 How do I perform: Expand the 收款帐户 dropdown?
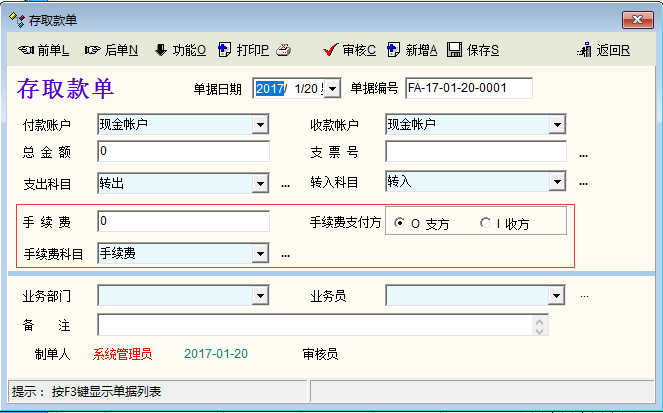(x=557, y=125)
